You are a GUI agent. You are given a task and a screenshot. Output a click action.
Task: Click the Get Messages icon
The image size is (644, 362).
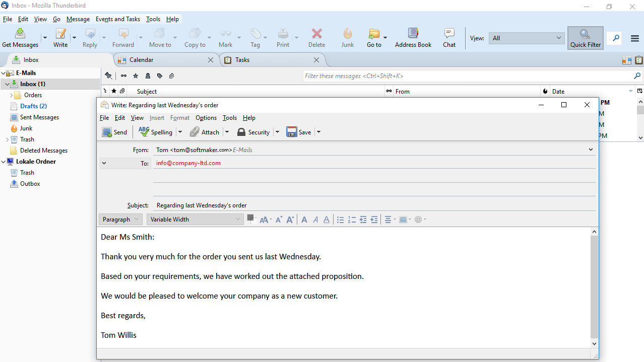[20, 33]
